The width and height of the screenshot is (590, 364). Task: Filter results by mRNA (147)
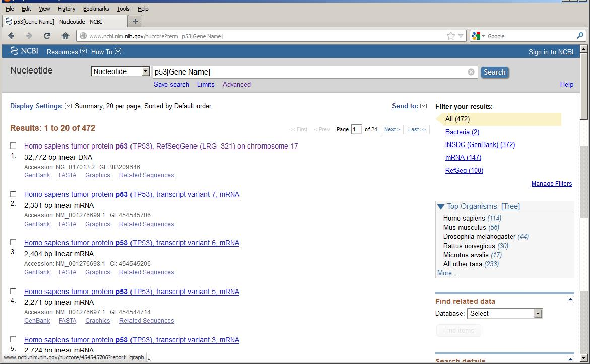coord(463,157)
